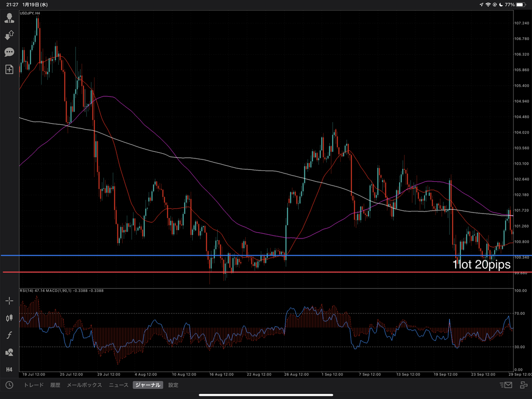Tap the "1lot 20pips" text annotation
The image size is (532, 399).
click(x=482, y=264)
